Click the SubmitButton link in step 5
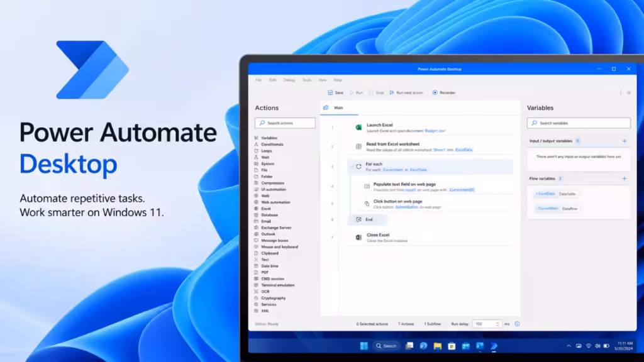 click(407, 207)
